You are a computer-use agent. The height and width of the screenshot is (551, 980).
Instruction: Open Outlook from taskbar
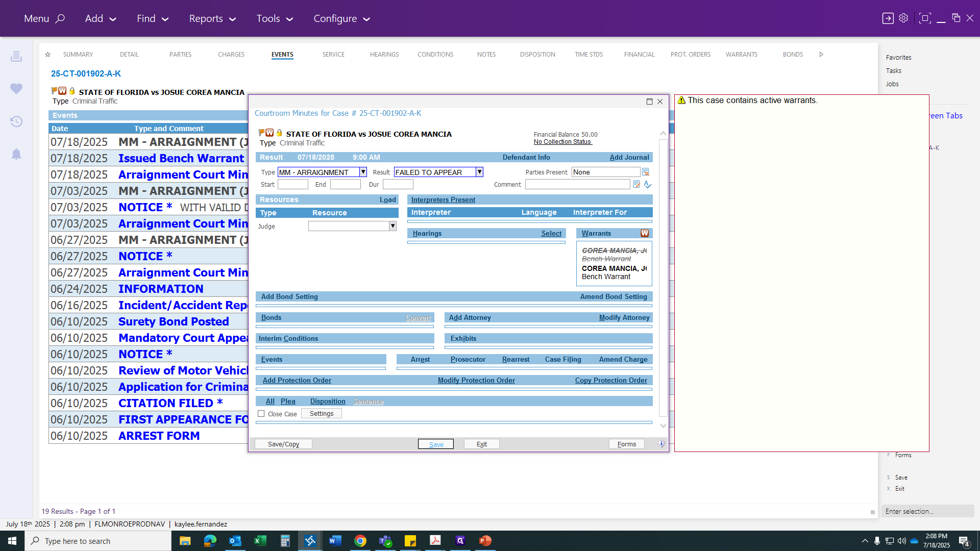click(235, 541)
